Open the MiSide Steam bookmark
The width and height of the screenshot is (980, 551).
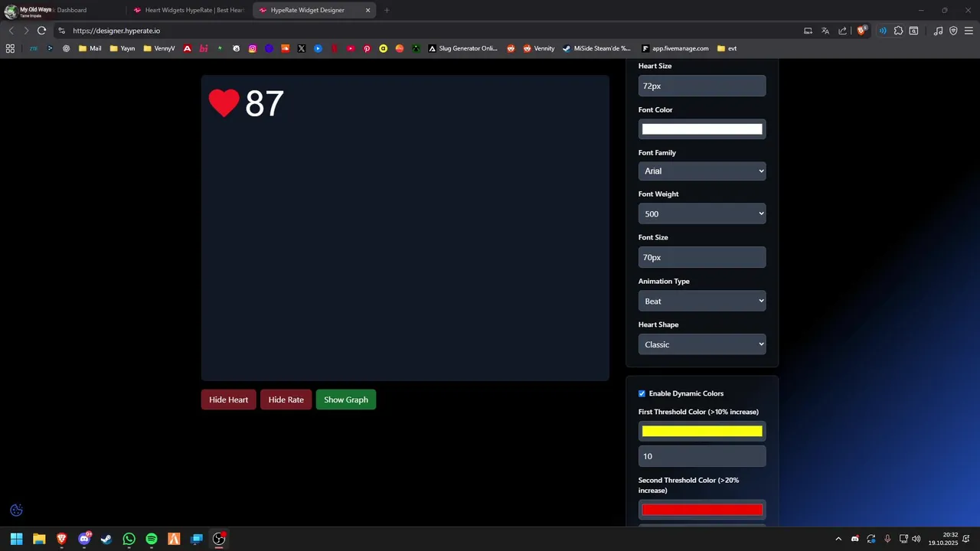tap(596, 48)
